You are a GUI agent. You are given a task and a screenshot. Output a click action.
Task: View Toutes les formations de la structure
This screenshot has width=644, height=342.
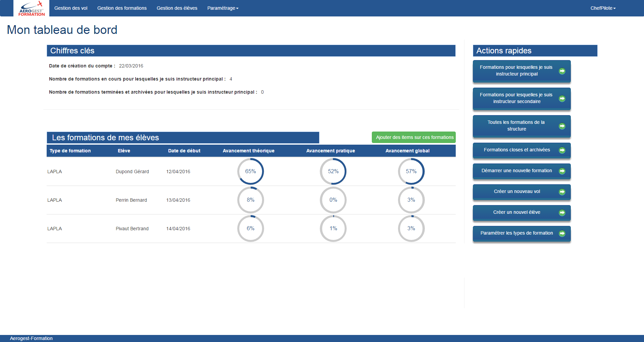pos(522,126)
